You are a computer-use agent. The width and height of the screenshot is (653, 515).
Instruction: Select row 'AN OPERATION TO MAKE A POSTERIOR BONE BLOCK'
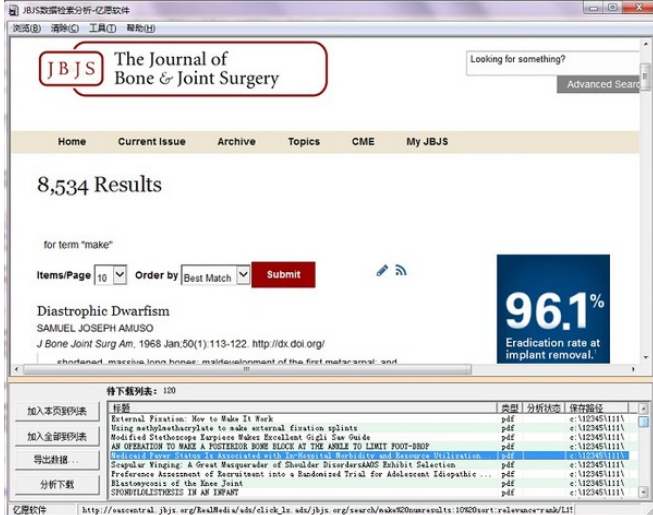click(369, 446)
